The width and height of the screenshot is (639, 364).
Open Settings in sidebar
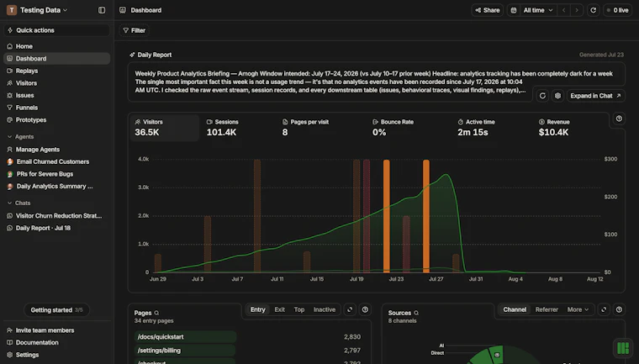(56, 355)
